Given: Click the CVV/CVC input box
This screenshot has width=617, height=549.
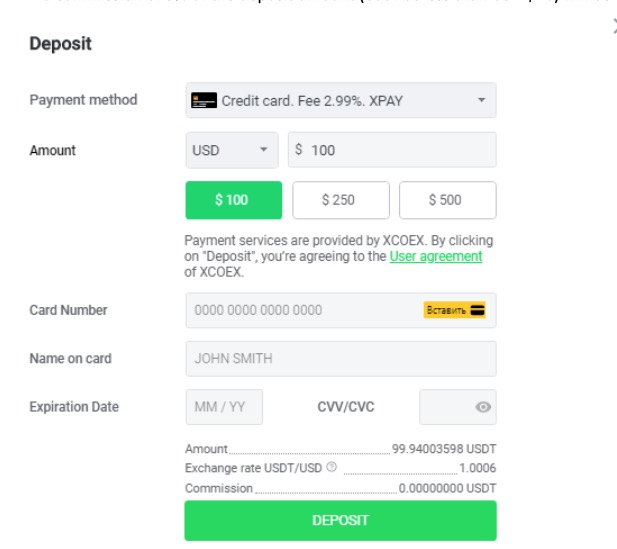Looking at the screenshot, I should coord(458,407).
